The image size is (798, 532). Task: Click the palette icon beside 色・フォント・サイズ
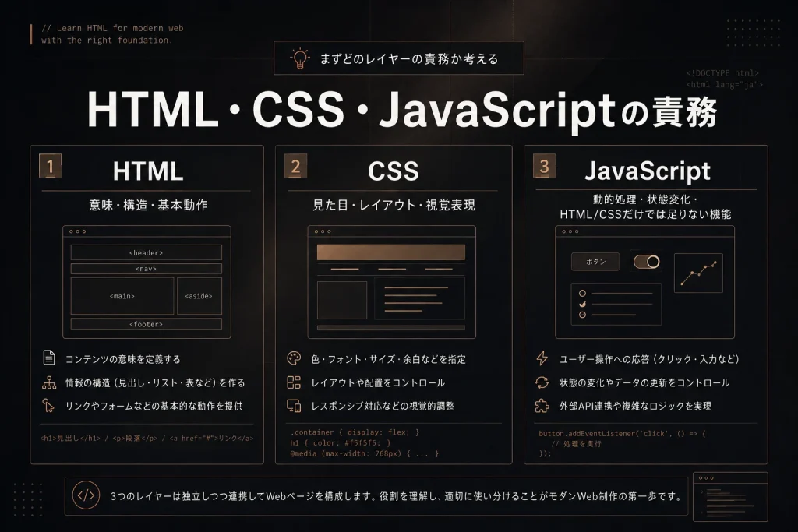(294, 358)
